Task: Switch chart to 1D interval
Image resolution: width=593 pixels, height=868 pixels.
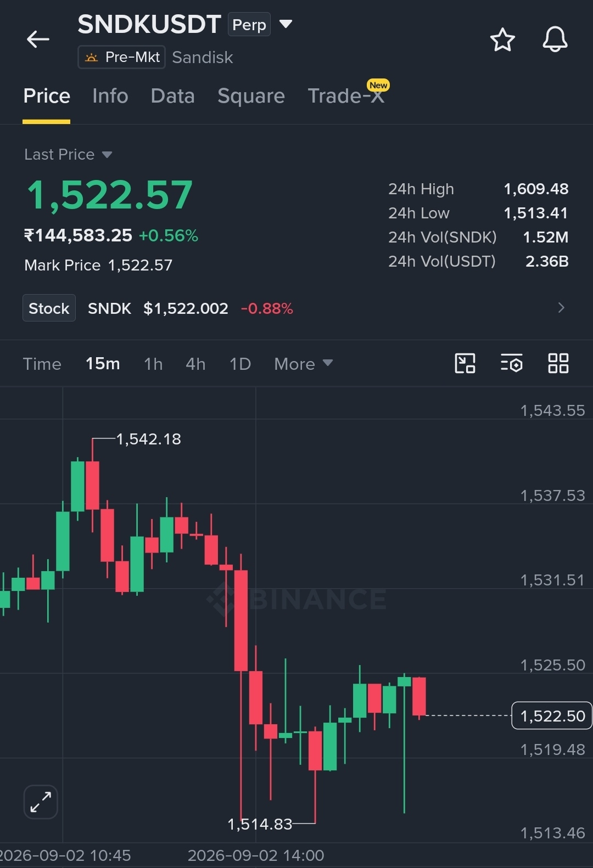Action: [x=240, y=364]
